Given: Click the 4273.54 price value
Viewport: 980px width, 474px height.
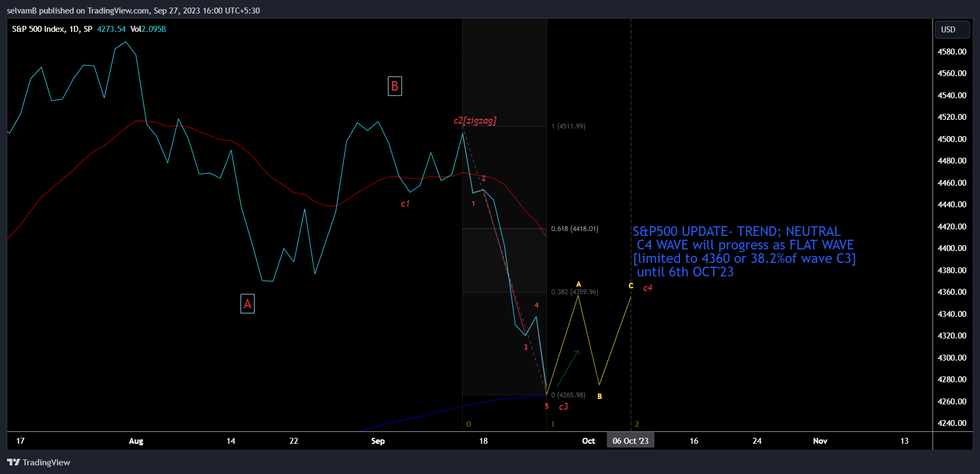Looking at the screenshot, I should (111, 29).
